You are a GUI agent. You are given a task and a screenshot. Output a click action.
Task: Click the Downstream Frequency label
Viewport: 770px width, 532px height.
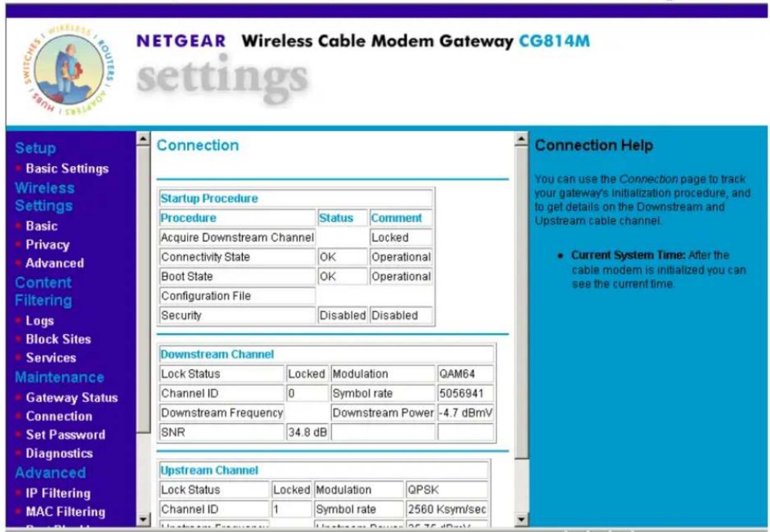221,412
